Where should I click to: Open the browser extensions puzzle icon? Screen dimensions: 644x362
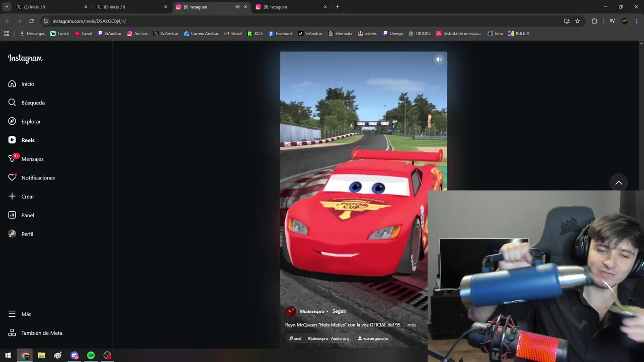click(x=594, y=21)
